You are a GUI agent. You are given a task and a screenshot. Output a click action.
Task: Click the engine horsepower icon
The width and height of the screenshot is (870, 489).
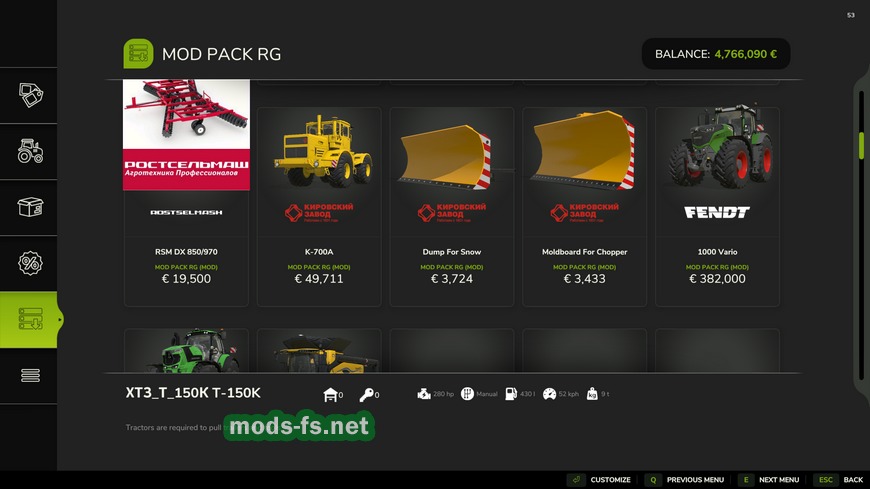click(x=424, y=394)
